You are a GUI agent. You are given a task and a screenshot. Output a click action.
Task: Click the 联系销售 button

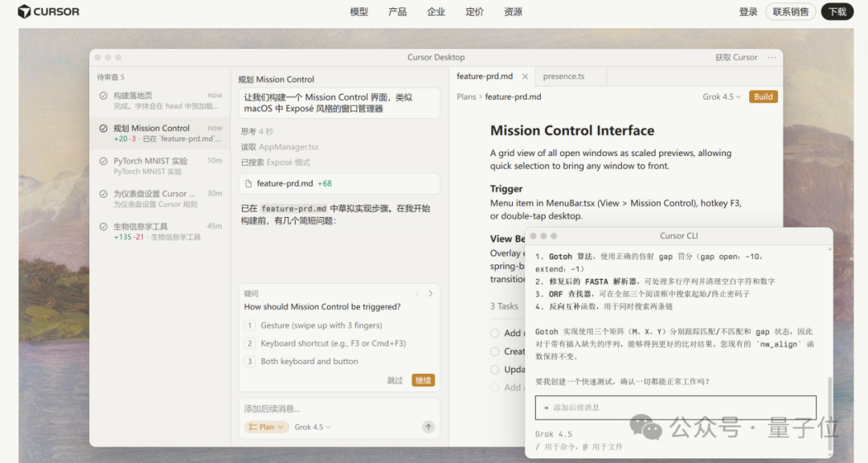pyautogui.click(x=791, y=11)
